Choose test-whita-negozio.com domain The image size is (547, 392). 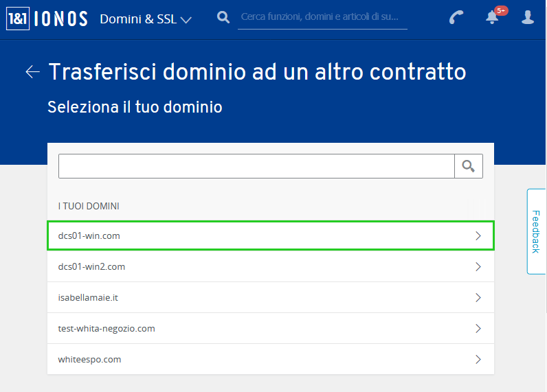(x=271, y=328)
